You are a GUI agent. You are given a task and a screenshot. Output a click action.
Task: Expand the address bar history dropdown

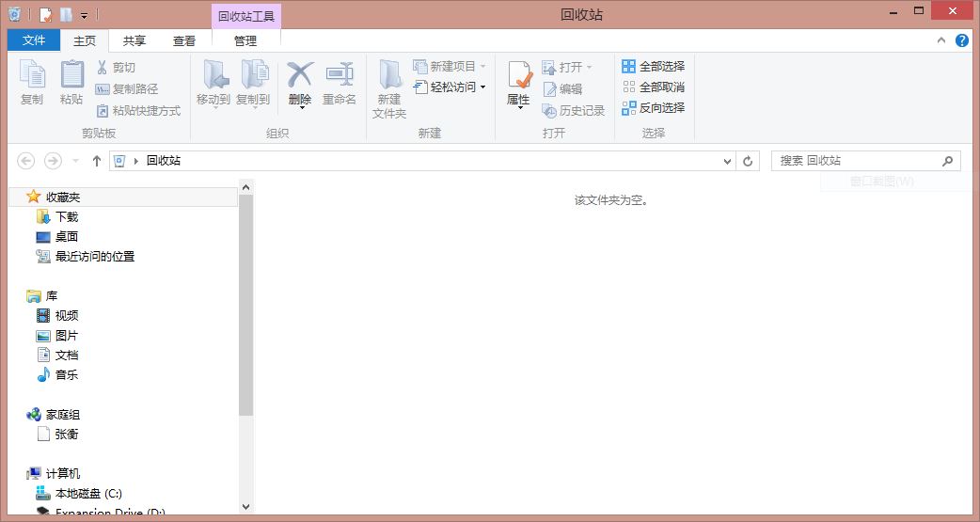click(727, 161)
